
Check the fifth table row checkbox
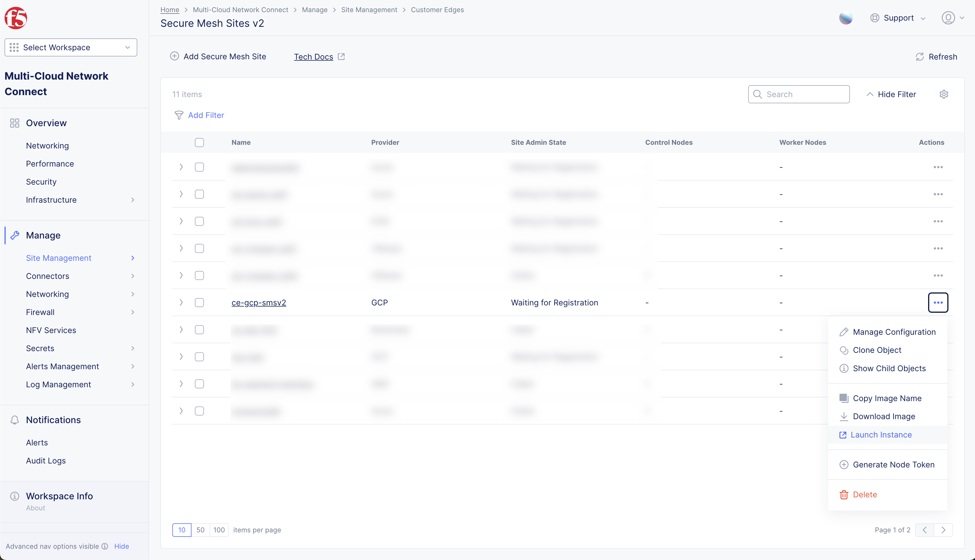[x=199, y=275]
